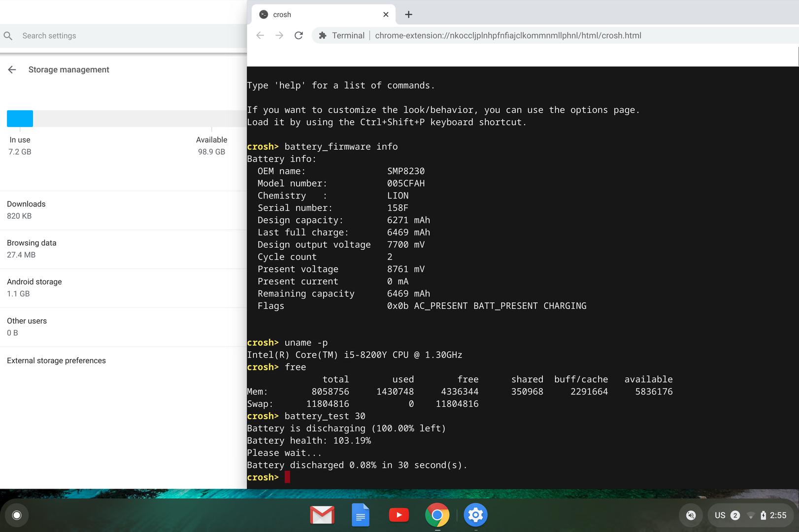Screen dimensions: 799x532
Task: Open External storage preferences
Action: [x=123, y=361]
